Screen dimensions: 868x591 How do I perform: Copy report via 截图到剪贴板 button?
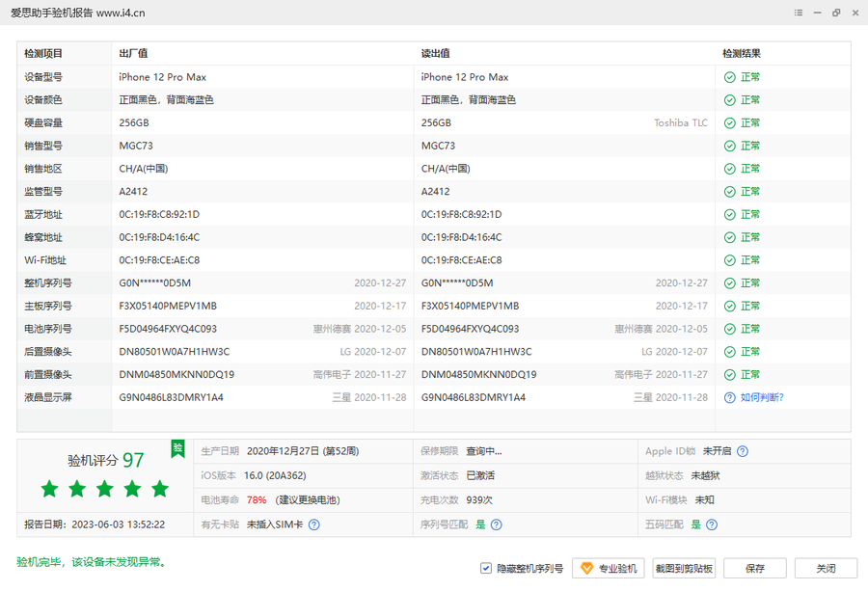[685, 569]
